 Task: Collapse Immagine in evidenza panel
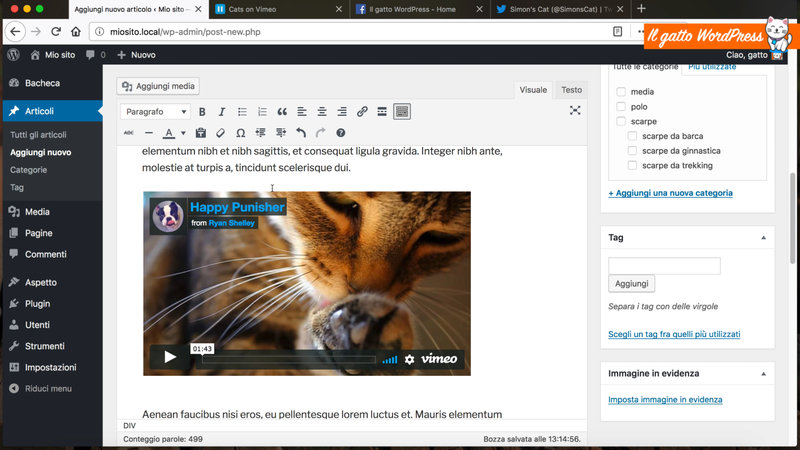763,374
